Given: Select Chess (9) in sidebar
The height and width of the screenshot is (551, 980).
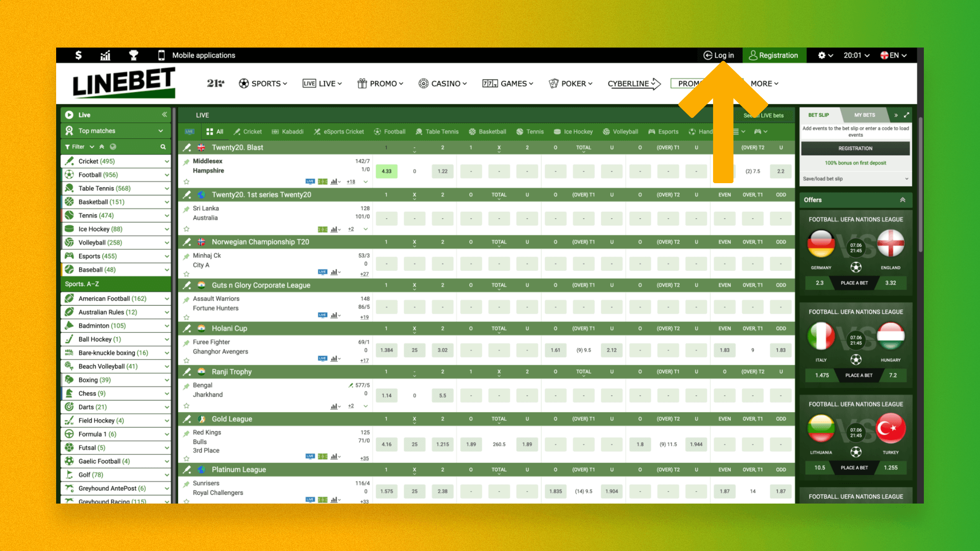Looking at the screenshot, I should pyautogui.click(x=116, y=393).
